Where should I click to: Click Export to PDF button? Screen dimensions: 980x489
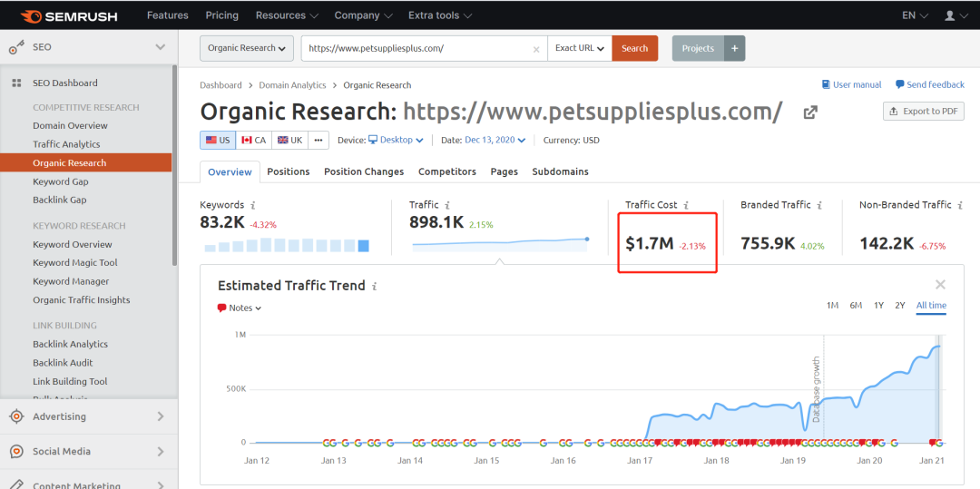[923, 112]
